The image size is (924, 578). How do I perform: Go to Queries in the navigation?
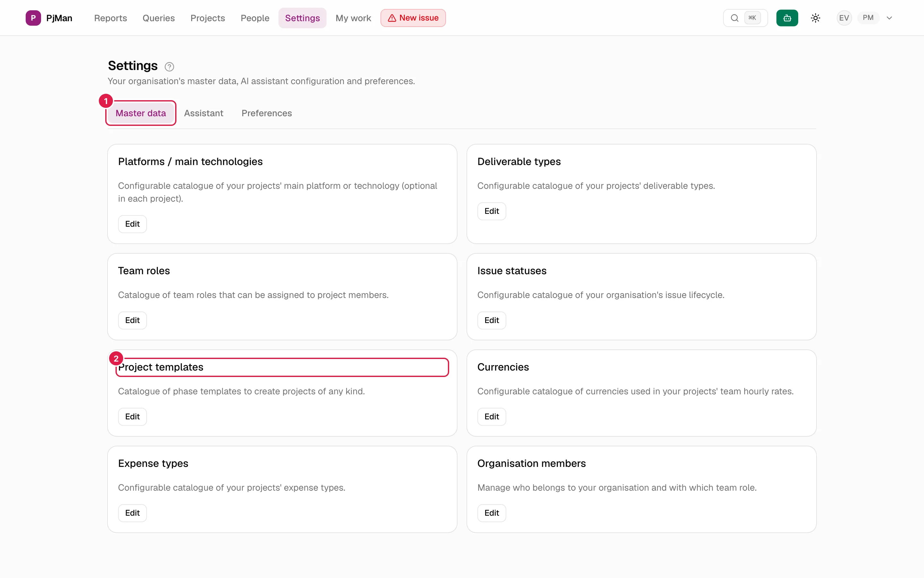pos(158,18)
